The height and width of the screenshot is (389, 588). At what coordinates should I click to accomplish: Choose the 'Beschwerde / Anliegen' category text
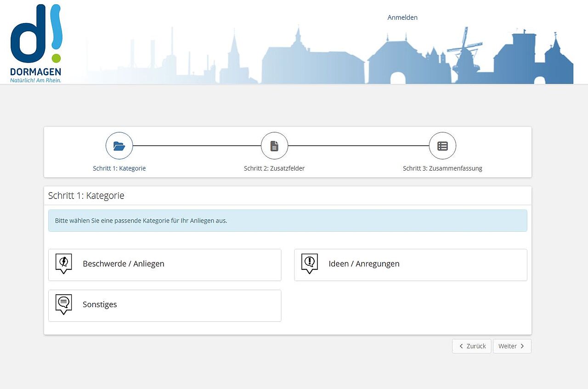[123, 264]
